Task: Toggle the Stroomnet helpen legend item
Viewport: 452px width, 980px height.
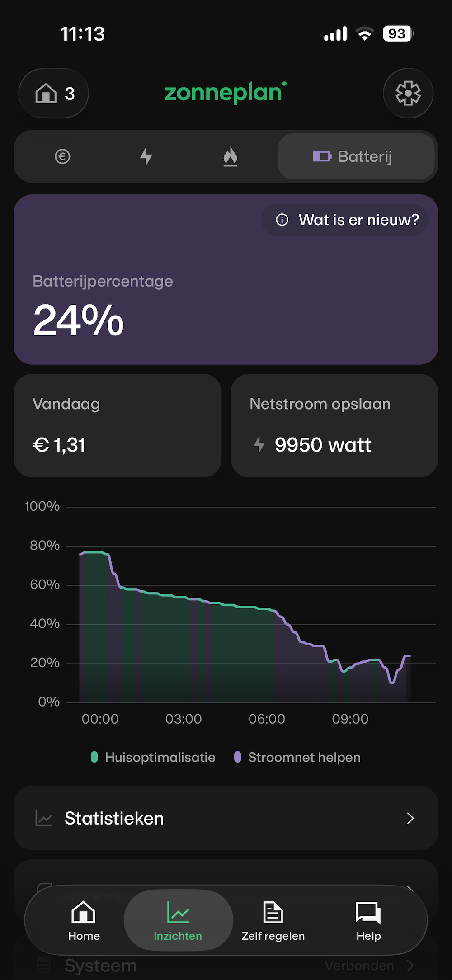Action: coord(298,757)
